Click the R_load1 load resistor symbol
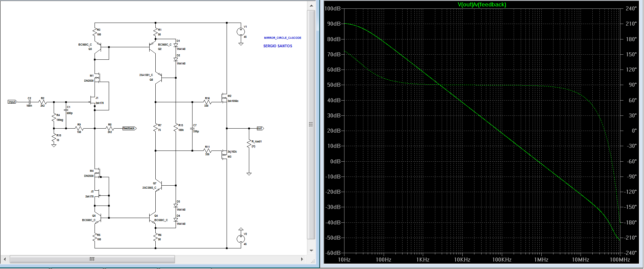 [x=249, y=144]
